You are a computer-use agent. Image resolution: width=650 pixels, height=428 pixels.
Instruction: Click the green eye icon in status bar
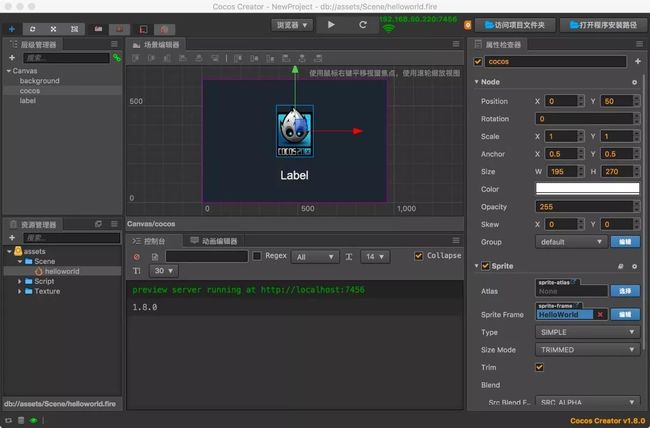pos(33,421)
